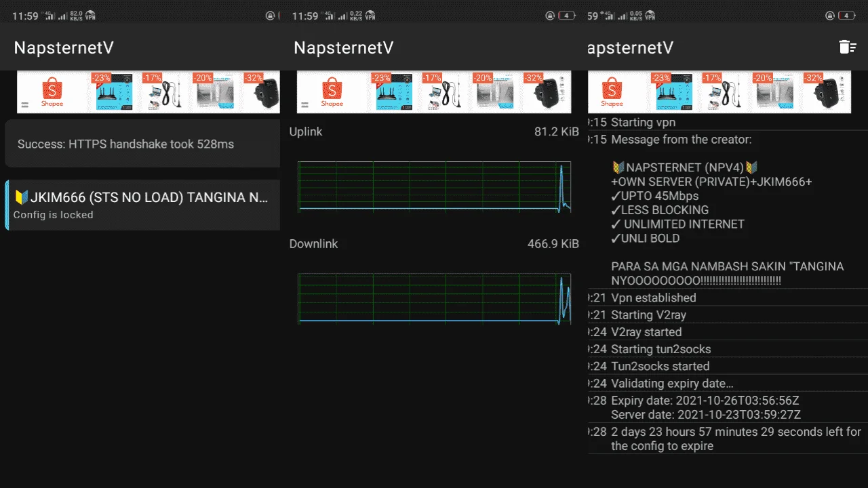
Task: Open the Shopee logo ad in middle panel
Action: [332, 92]
